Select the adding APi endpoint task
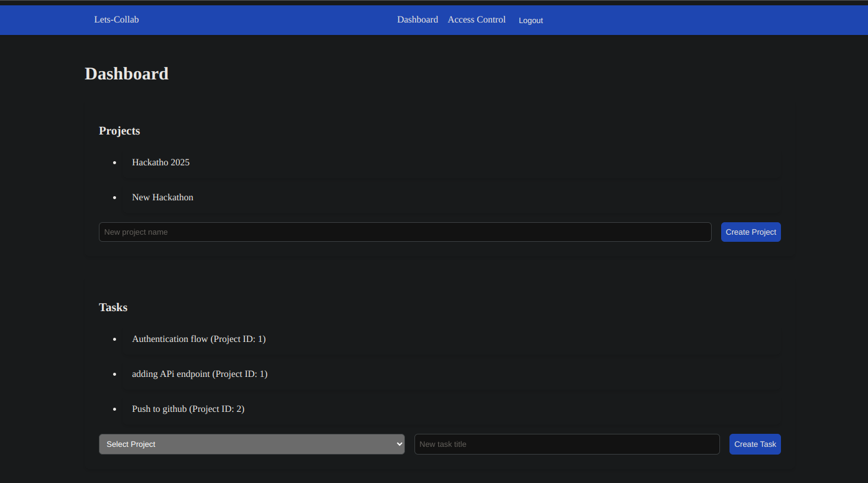This screenshot has width=868, height=483. pos(200,374)
